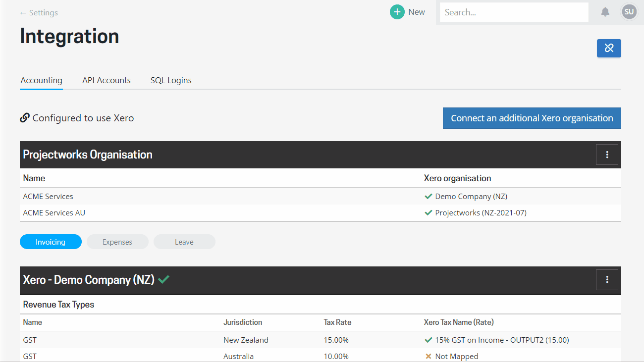The width and height of the screenshot is (644, 362).
Task: Open the SU user avatar menu
Action: tap(629, 11)
